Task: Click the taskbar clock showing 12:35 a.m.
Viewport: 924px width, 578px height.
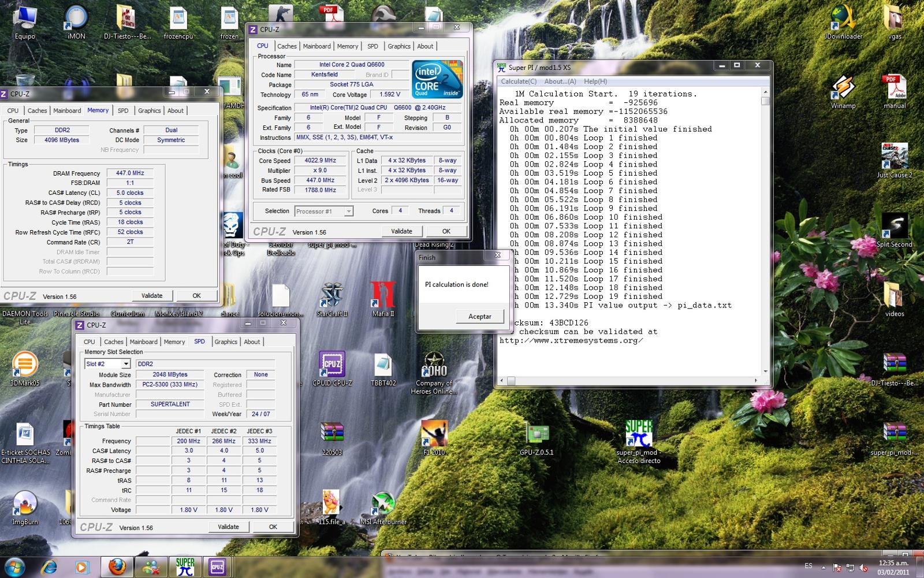Action: (x=893, y=567)
